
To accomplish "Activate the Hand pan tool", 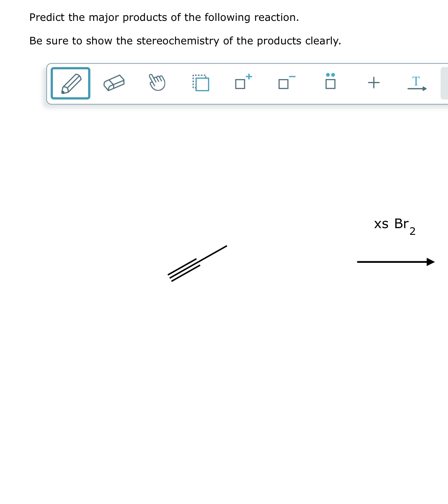I will [x=157, y=83].
